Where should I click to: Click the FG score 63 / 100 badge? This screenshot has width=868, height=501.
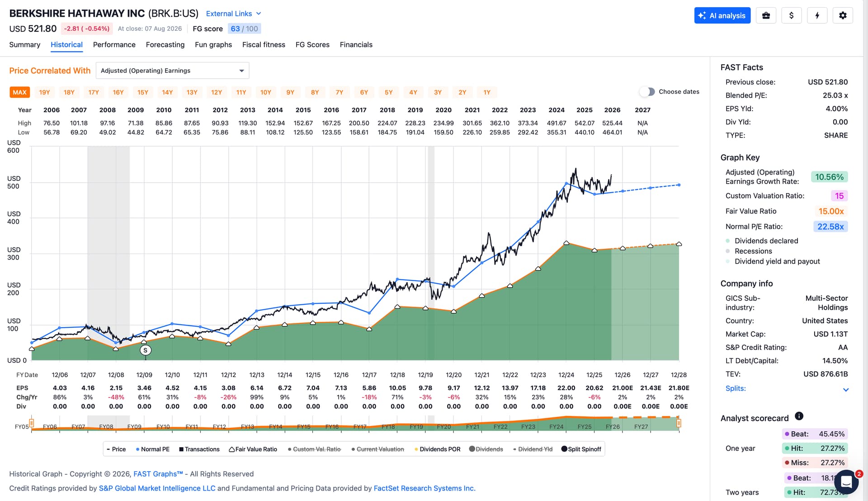pos(244,28)
